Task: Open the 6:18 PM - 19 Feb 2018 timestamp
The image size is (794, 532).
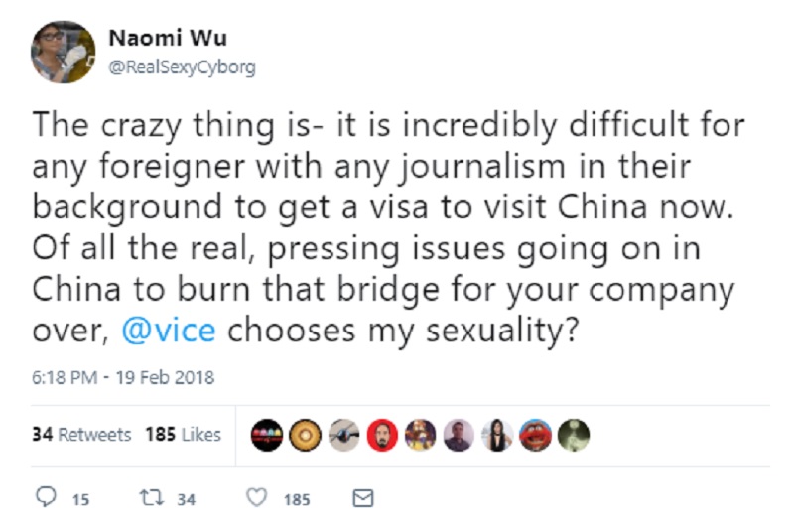Action: (x=123, y=377)
